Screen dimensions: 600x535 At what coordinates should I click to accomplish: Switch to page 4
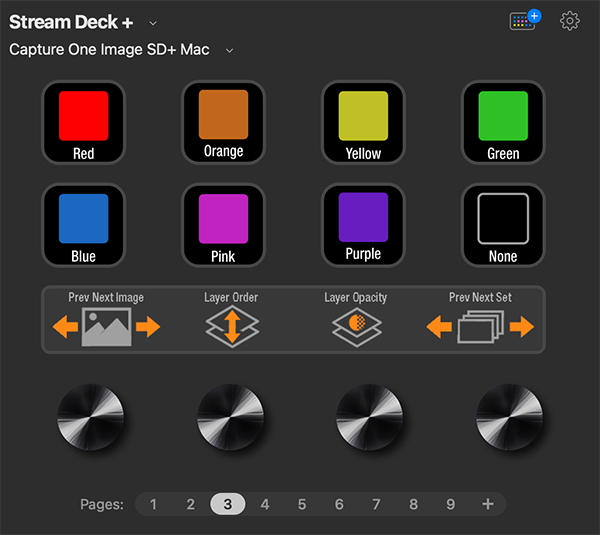click(x=265, y=504)
